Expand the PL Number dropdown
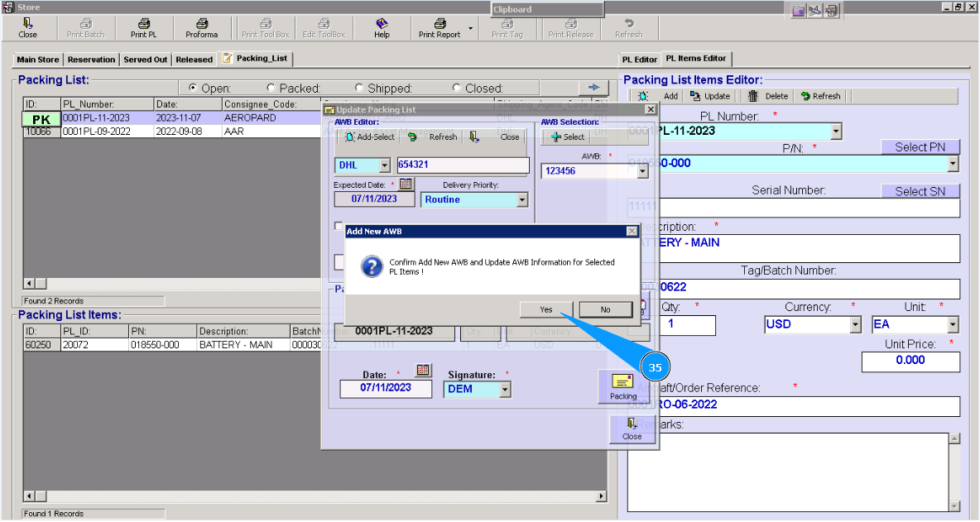The height and width of the screenshot is (522, 980). (836, 132)
